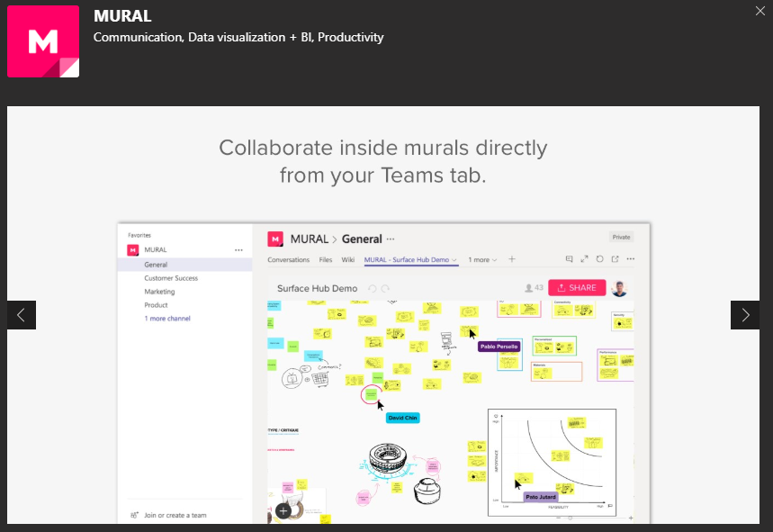Expand the '1 more channel' link
This screenshot has height=532, width=773.
coord(167,319)
